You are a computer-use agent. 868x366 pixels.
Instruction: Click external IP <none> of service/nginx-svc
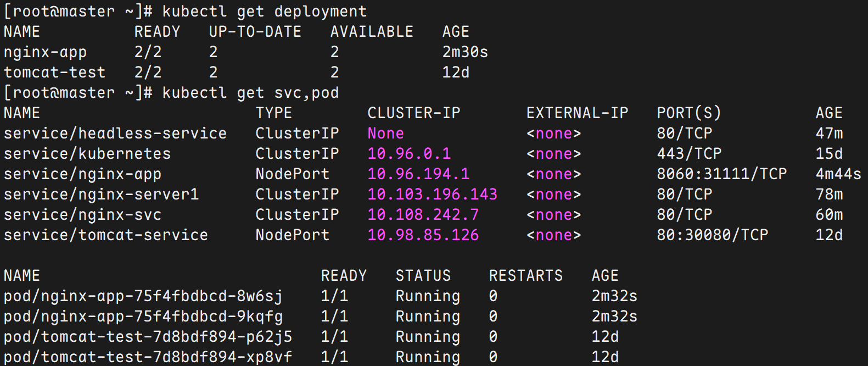(554, 215)
